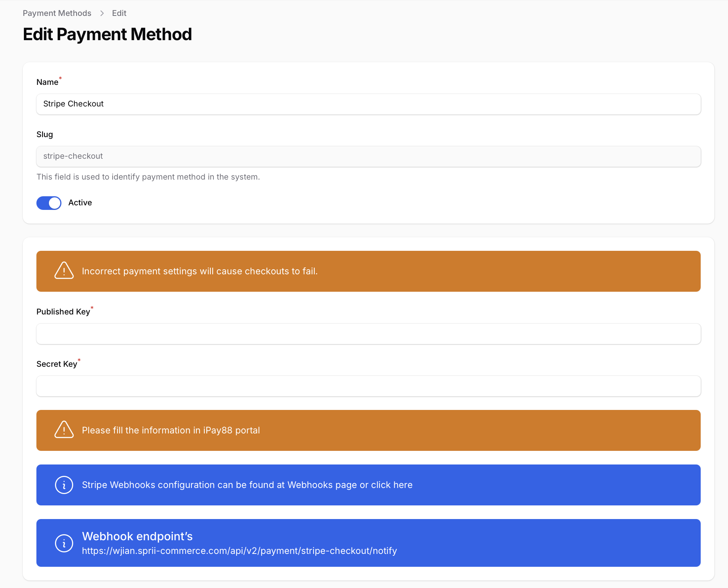728x588 pixels.
Task: Click the disabled Slug field
Action: pos(368,156)
